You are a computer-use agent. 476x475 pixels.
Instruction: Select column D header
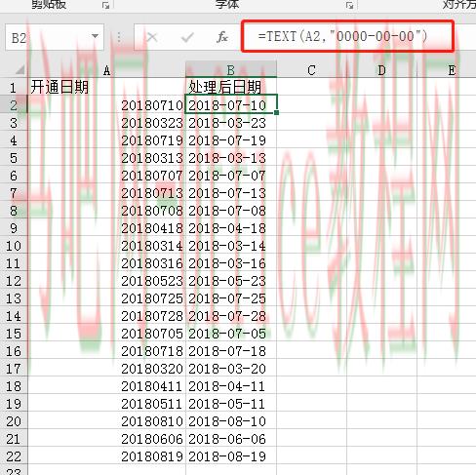coord(381,70)
